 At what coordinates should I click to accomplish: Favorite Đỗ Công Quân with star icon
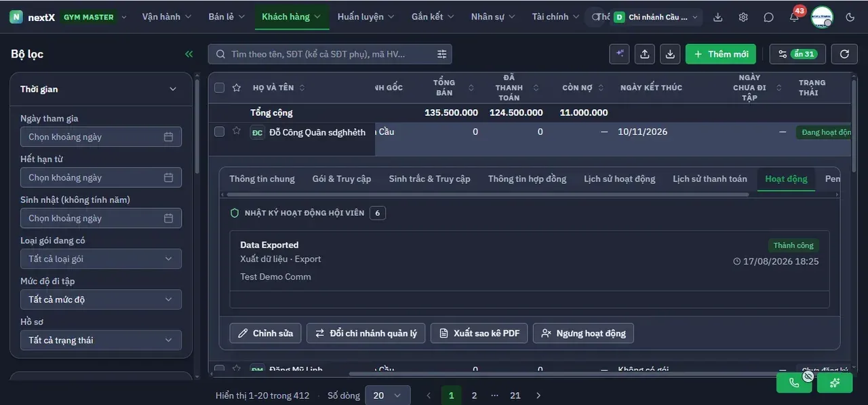(x=237, y=131)
